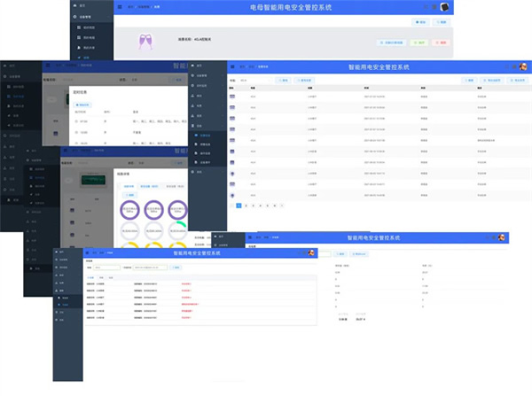Open user avatar in 电母智能用电 window header
The width and height of the screenshot is (532, 396).
[446, 7]
